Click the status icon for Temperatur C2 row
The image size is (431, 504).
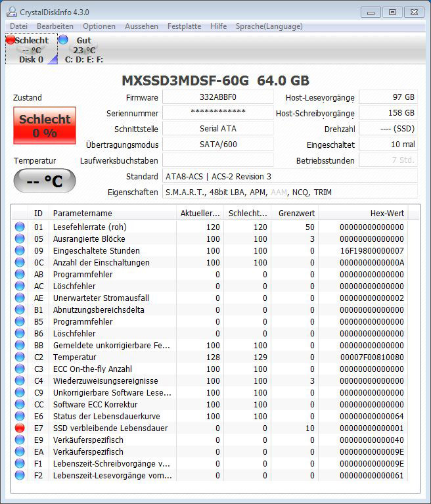pyautogui.click(x=20, y=357)
